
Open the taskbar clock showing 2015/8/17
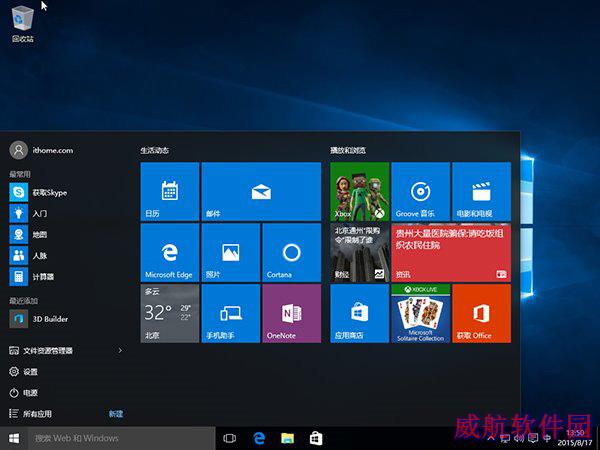point(575,439)
